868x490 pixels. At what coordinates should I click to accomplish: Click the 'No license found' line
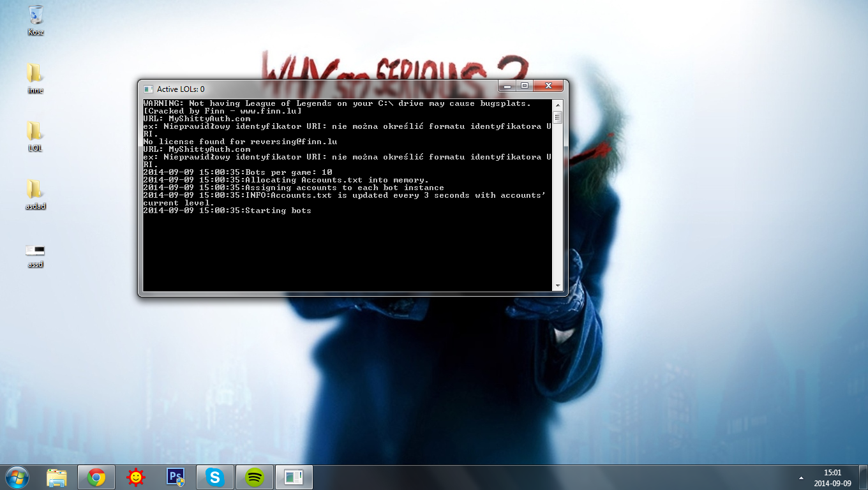[240, 142]
